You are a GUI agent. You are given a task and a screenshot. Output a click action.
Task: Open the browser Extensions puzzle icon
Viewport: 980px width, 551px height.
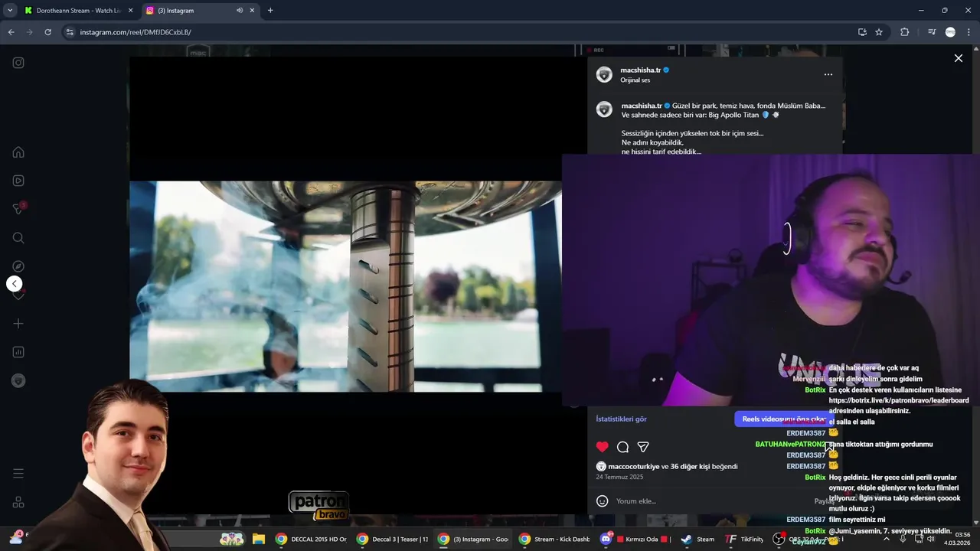(905, 32)
